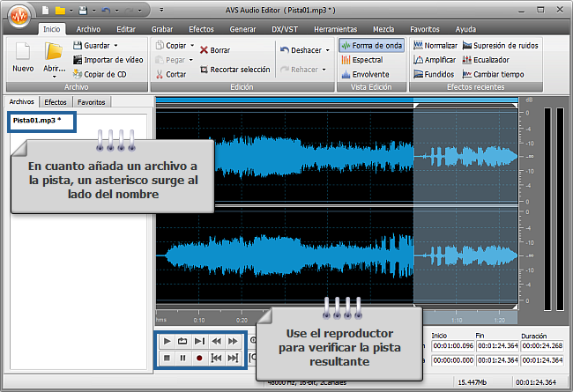573x392 pixels.
Task: Click the Copiar button
Action: 171,46
